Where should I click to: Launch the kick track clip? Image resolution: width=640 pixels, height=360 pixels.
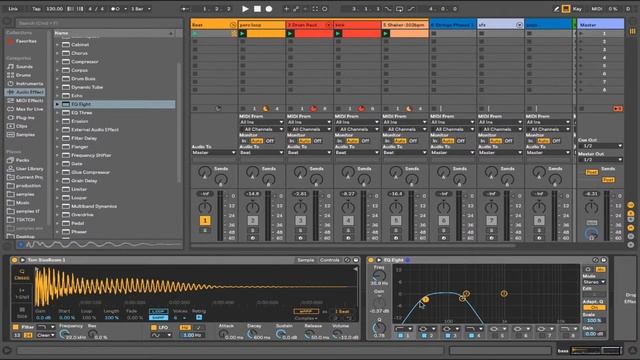338,33
